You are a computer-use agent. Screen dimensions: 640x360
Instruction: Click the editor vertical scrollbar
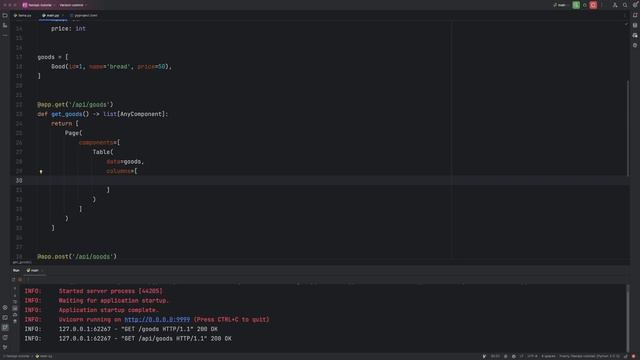coord(628,128)
